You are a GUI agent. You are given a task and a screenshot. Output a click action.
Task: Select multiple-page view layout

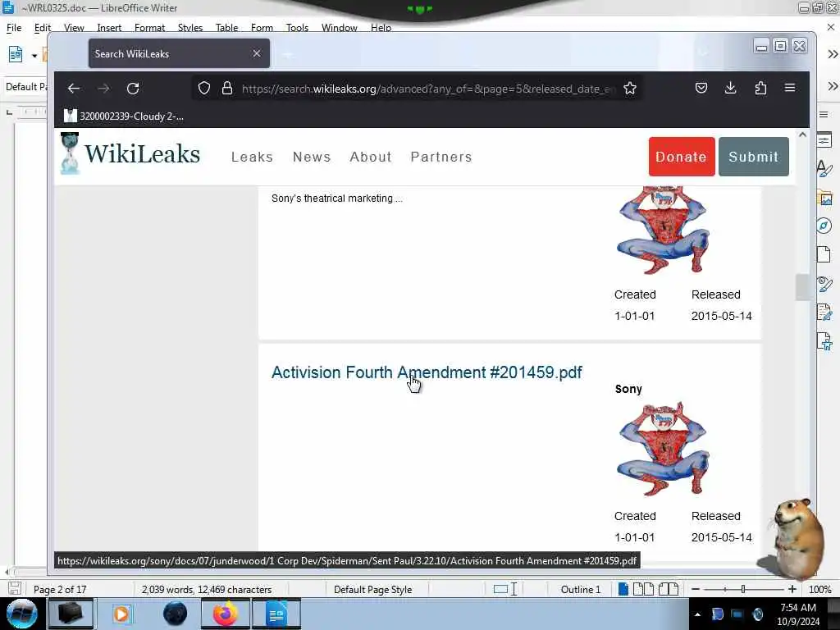click(x=643, y=589)
